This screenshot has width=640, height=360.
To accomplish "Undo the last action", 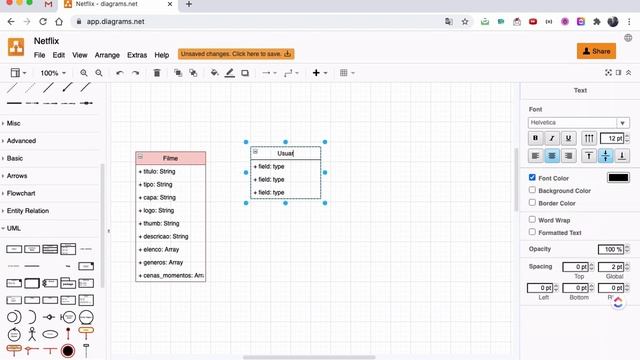I will pos(120,73).
